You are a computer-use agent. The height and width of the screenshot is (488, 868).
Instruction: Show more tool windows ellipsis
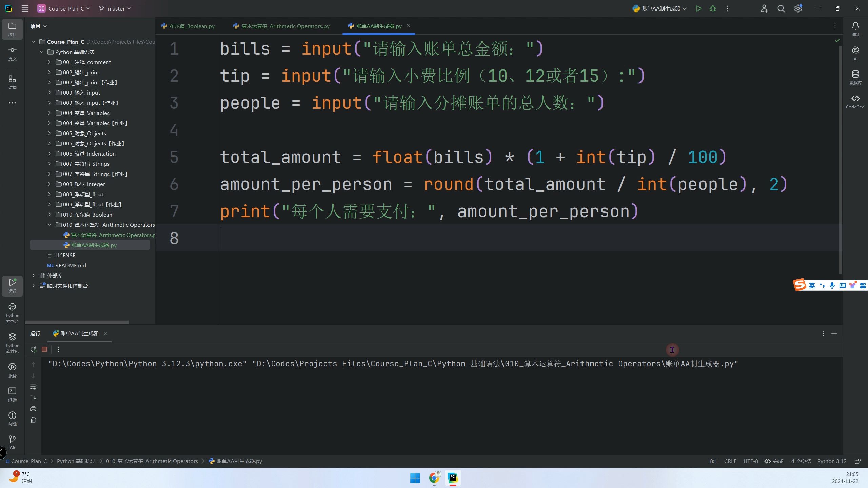[12, 103]
